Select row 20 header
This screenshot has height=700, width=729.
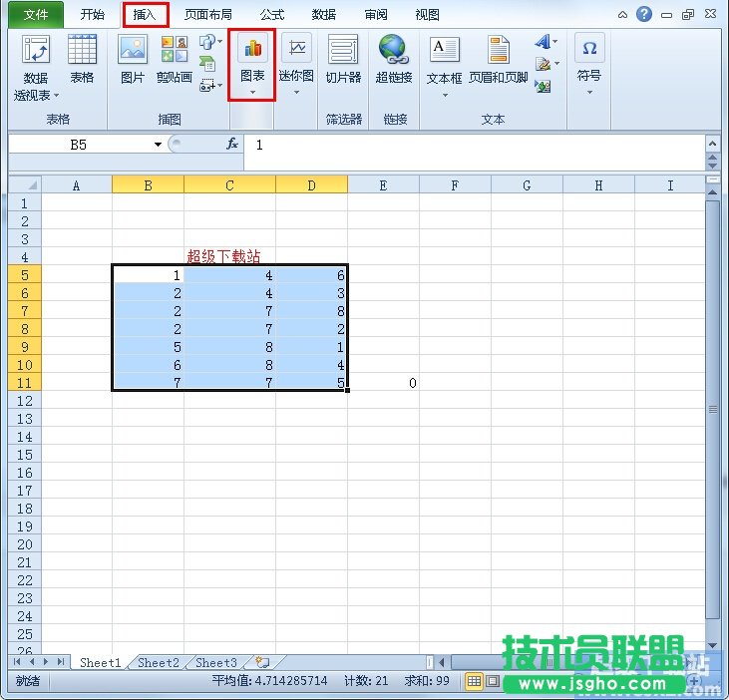pos(25,544)
